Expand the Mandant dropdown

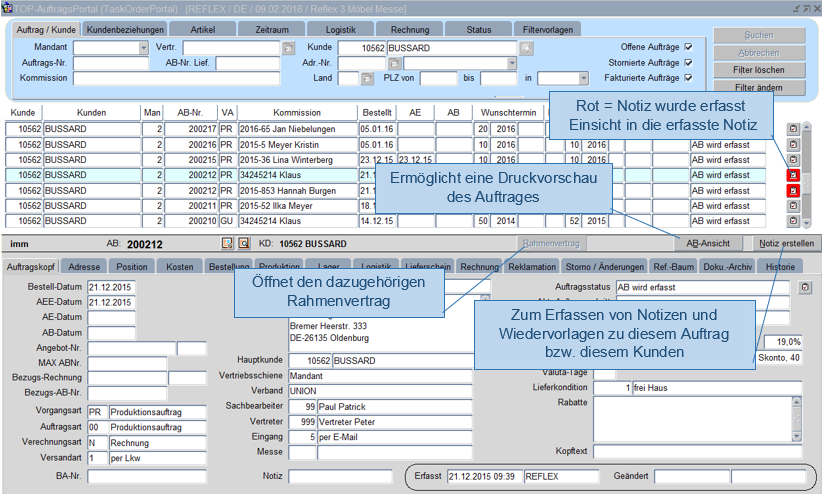point(143,48)
